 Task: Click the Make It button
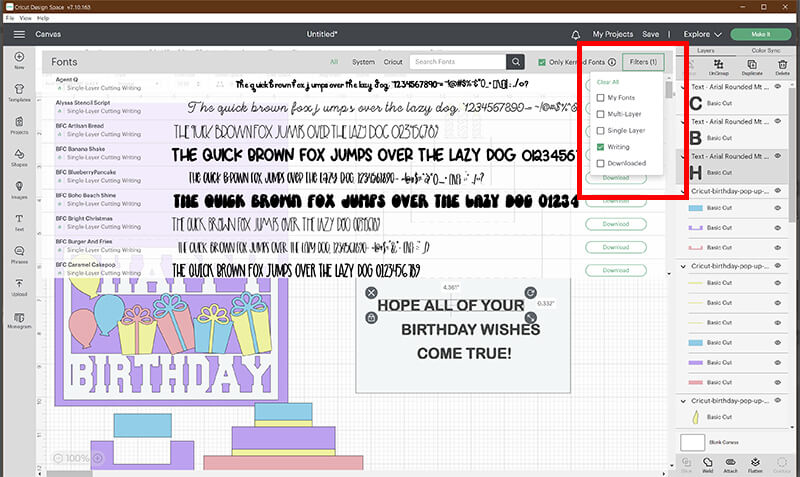pyautogui.click(x=760, y=34)
